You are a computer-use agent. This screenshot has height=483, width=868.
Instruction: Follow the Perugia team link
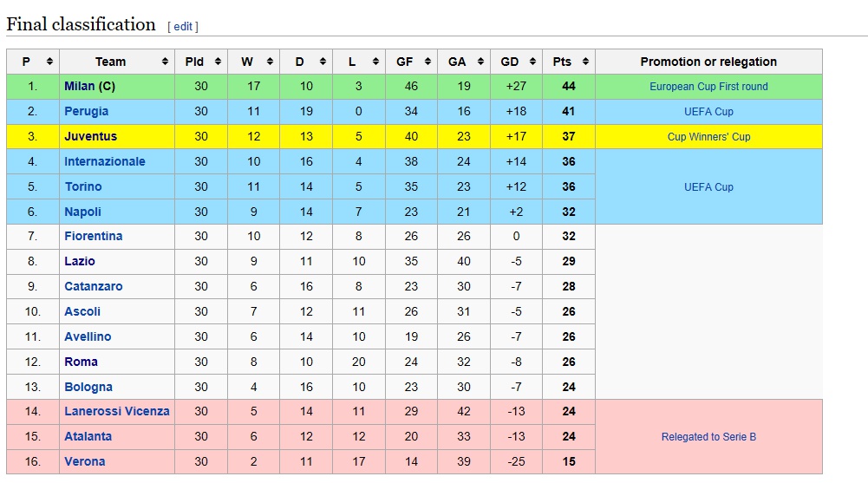[x=87, y=111]
